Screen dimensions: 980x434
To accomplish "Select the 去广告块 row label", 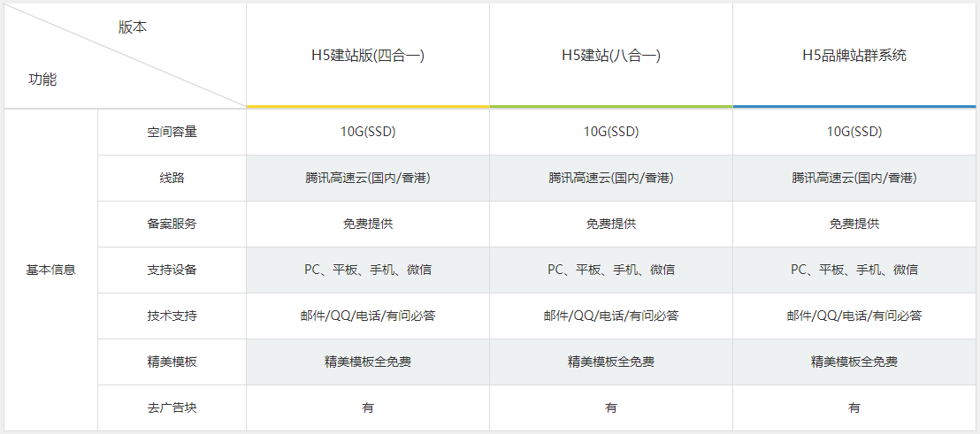I will [172, 407].
